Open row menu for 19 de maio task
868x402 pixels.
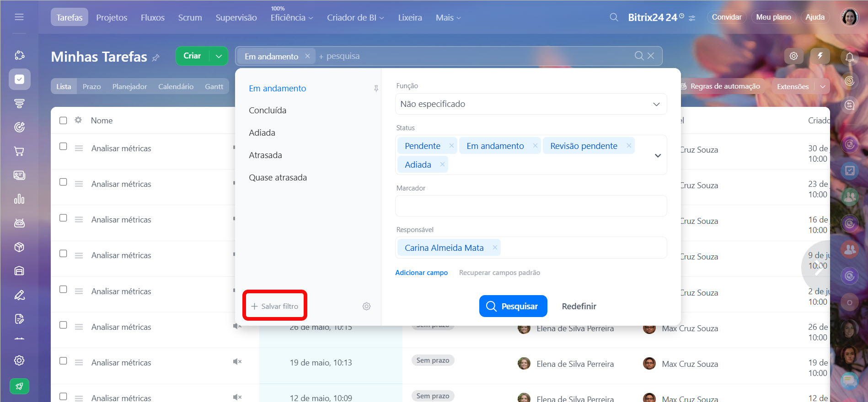79,363
